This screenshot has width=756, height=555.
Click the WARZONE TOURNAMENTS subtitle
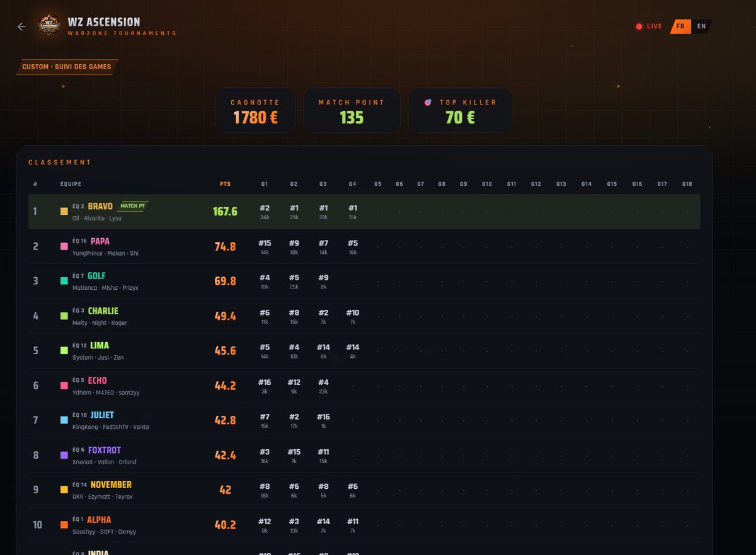click(122, 33)
